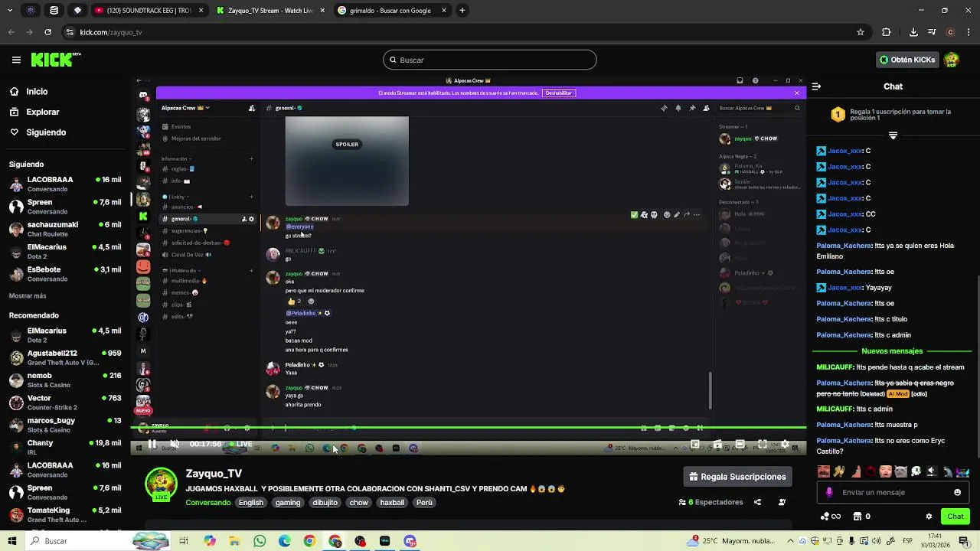
Task: Open Windows Start menu
Action: 11,541
